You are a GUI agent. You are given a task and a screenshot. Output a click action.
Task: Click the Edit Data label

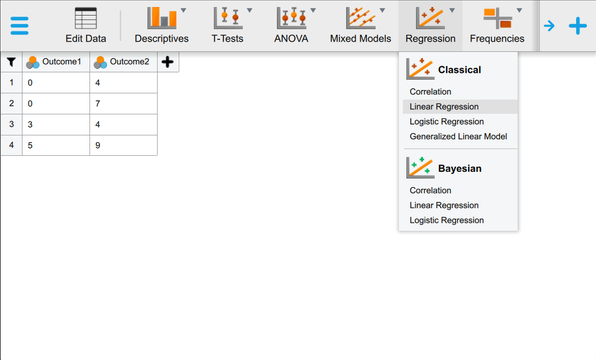[86, 39]
